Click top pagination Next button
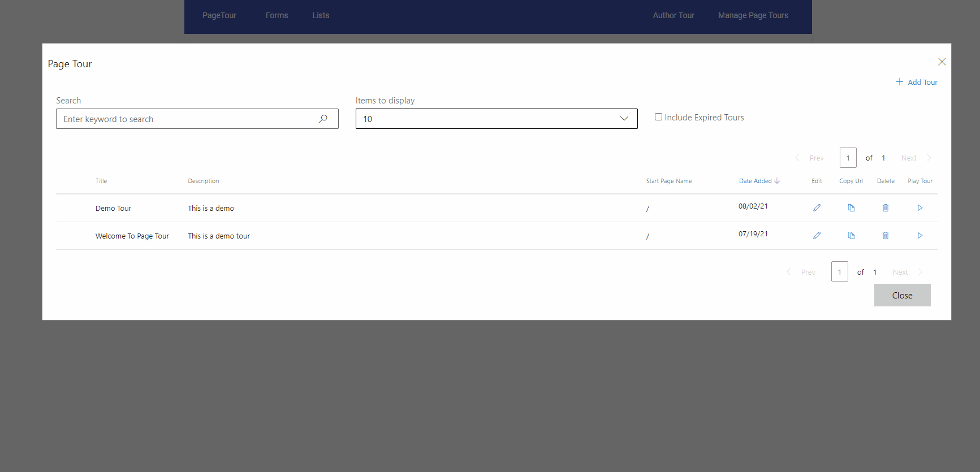 pos(916,158)
